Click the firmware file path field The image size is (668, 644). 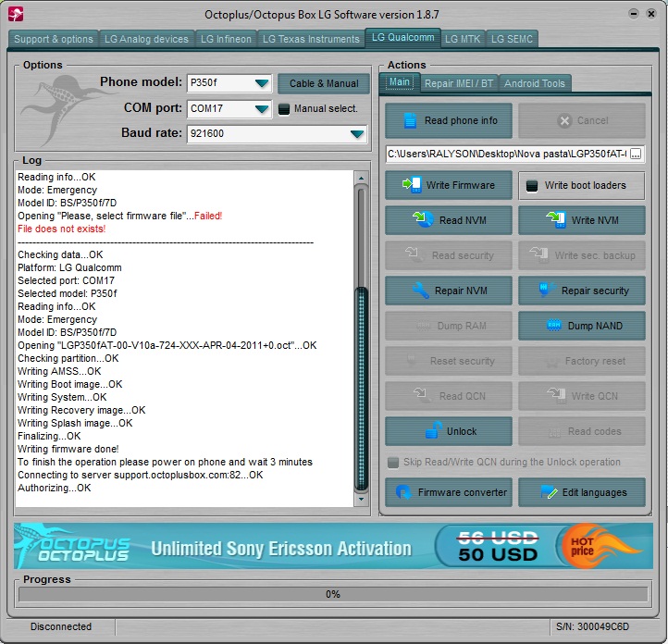tap(507, 154)
